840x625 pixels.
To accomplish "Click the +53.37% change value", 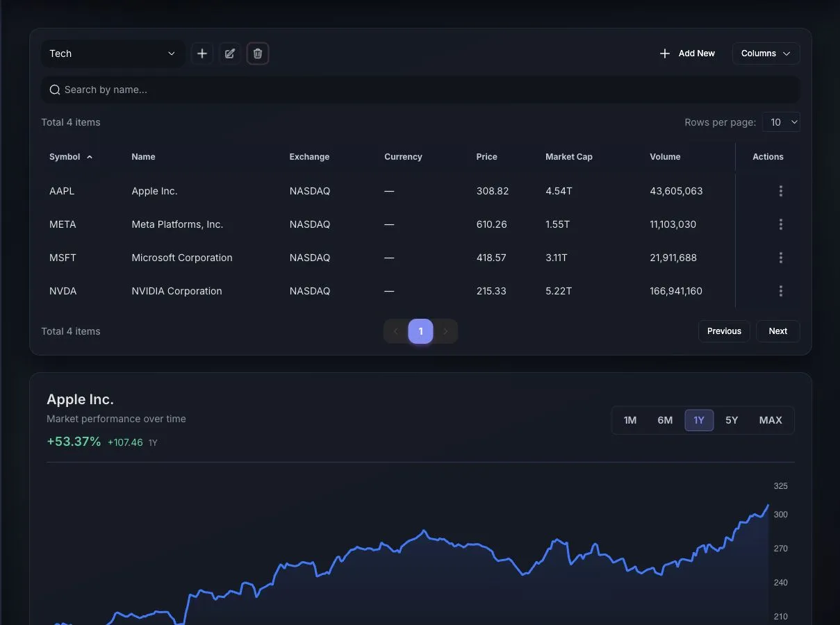I will coord(74,442).
